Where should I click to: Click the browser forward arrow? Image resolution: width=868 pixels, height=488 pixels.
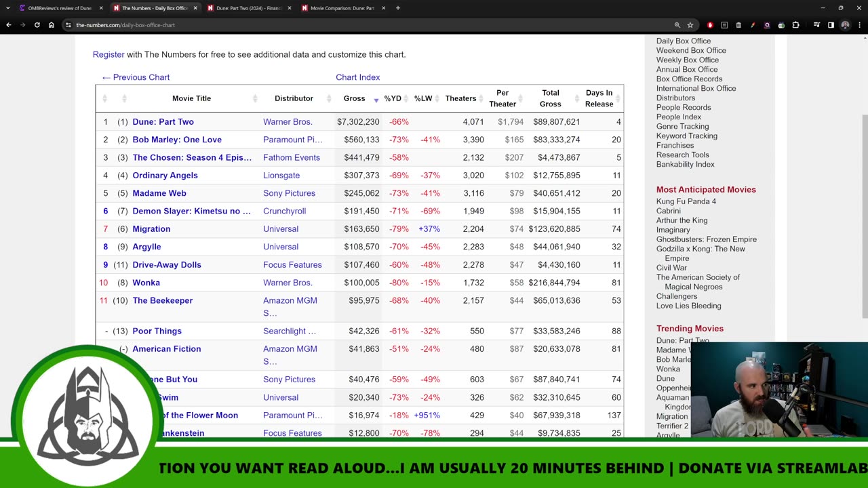22,25
